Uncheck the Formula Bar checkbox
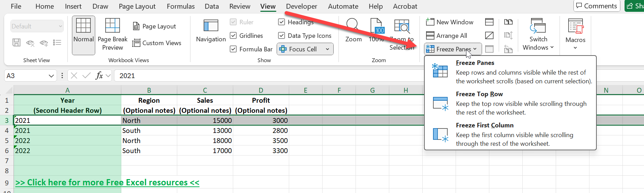The image size is (644, 193). (233, 49)
